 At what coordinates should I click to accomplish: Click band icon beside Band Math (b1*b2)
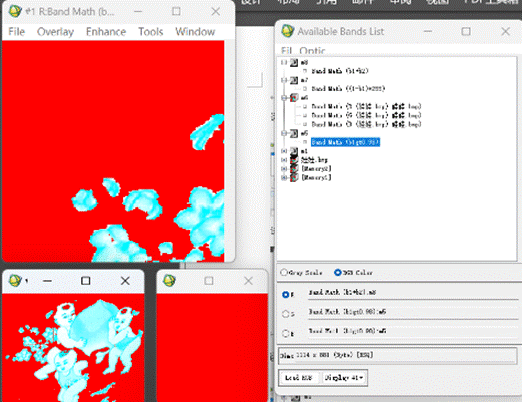tap(305, 71)
